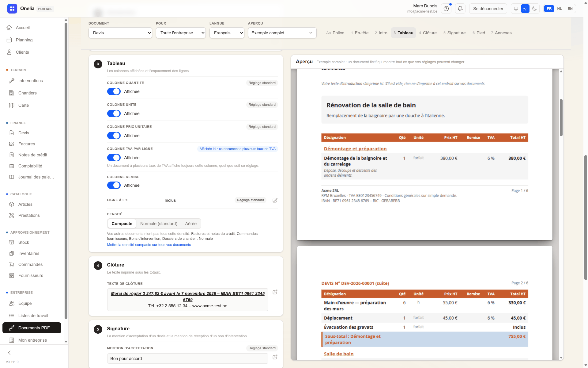
Task: Toggle the Colonne unité switch
Action: tap(114, 113)
